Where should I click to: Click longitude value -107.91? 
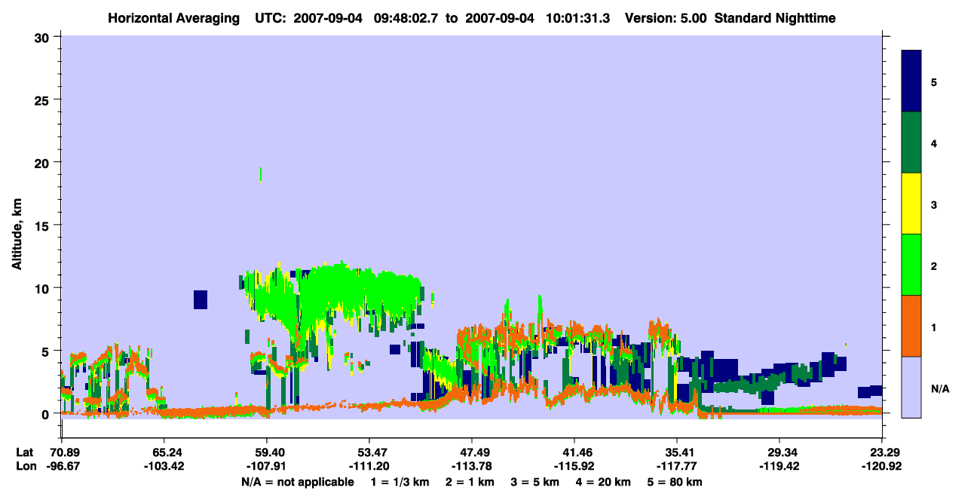point(266,466)
